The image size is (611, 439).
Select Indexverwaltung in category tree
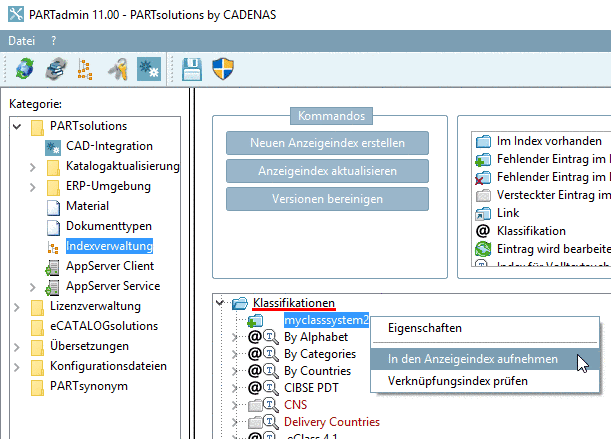(109, 246)
